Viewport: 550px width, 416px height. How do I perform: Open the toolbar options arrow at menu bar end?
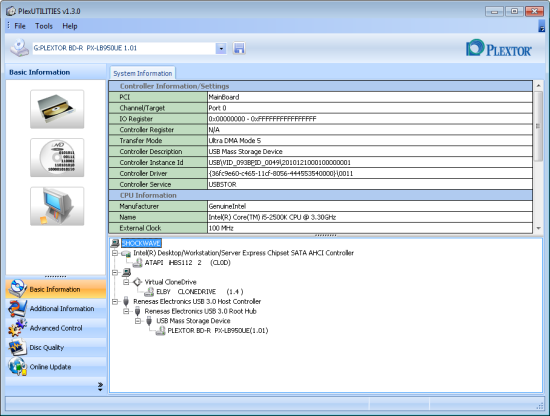tap(541, 26)
